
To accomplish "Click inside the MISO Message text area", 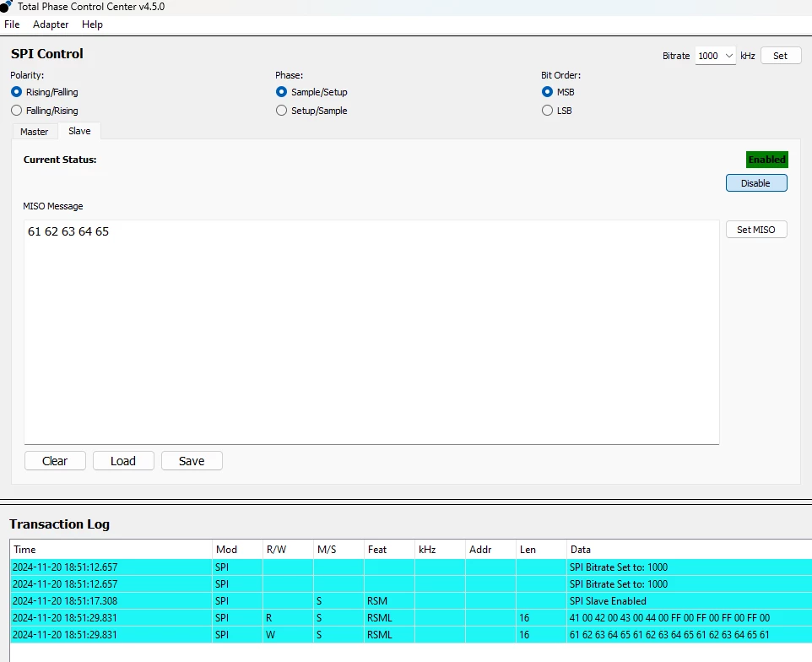I will [x=371, y=332].
